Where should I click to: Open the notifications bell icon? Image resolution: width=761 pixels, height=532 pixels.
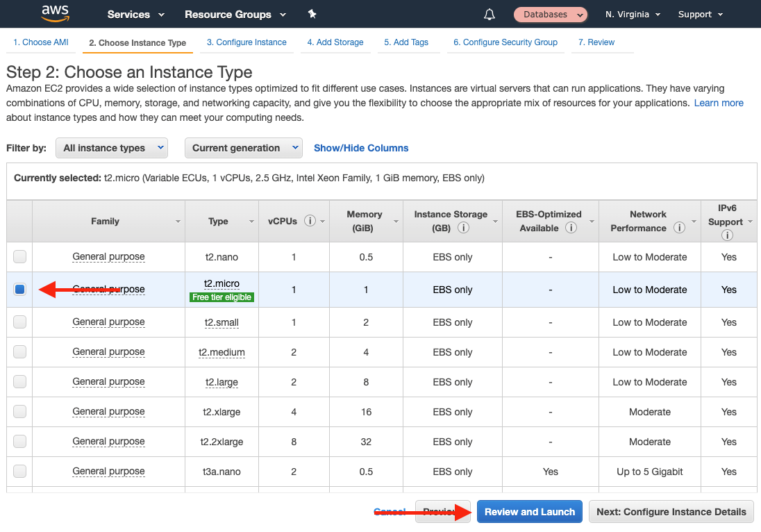coord(490,14)
